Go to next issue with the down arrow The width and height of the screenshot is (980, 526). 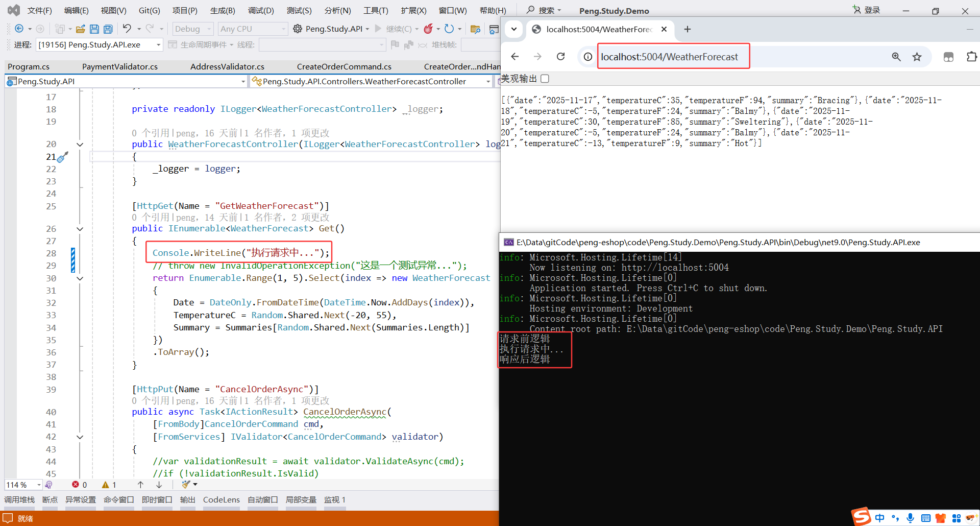[159, 485]
